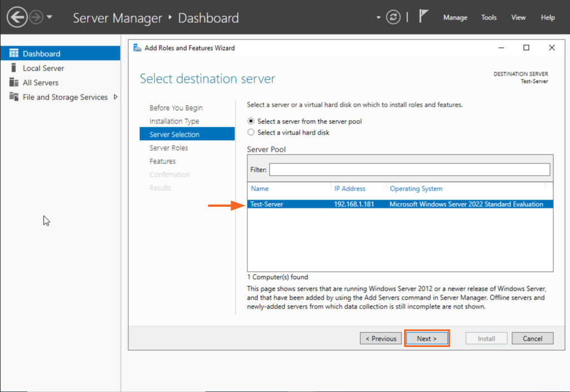
Task: Open the Manage menu
Action: point(455,17)
